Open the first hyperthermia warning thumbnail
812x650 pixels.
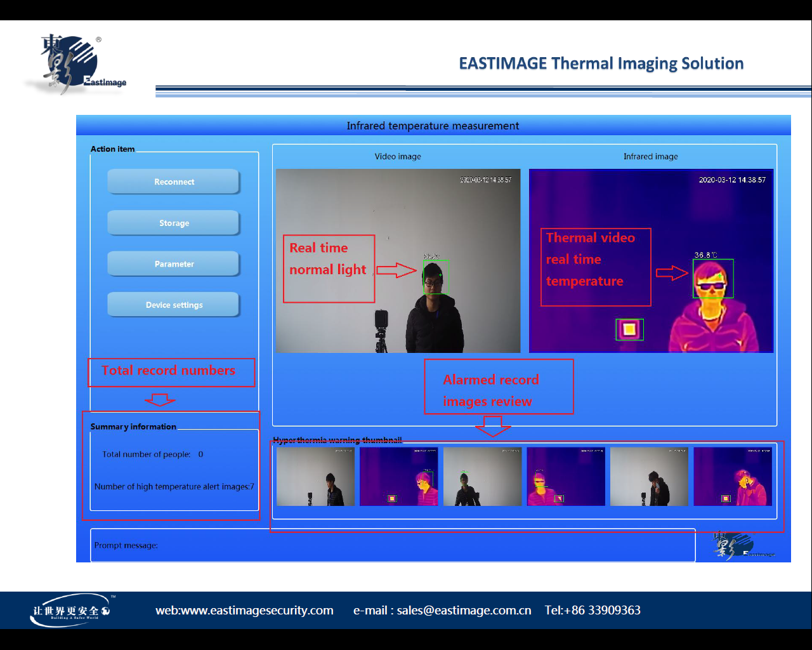coord(315,477)
